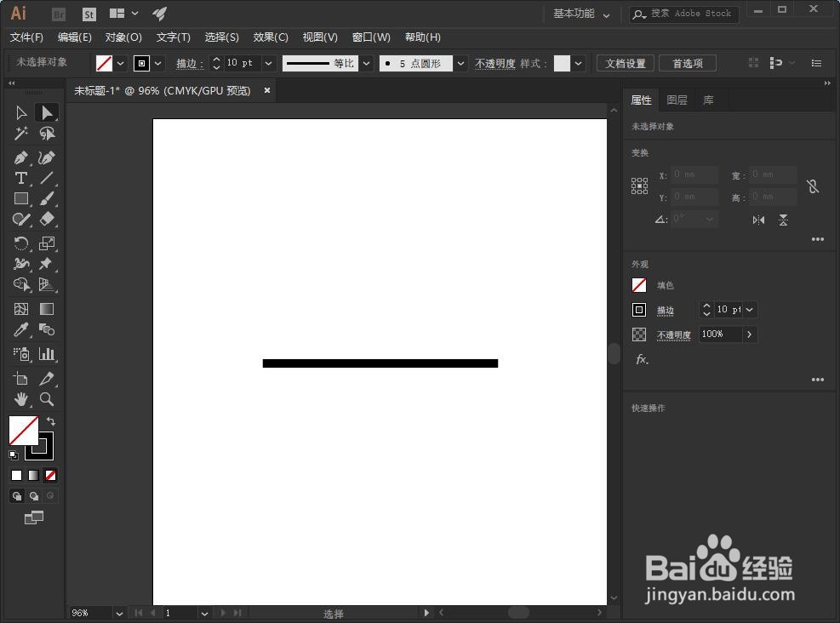Enable Draw Behind mode
This screenshot has height=623, width=840.
click(x=34, y=496)
